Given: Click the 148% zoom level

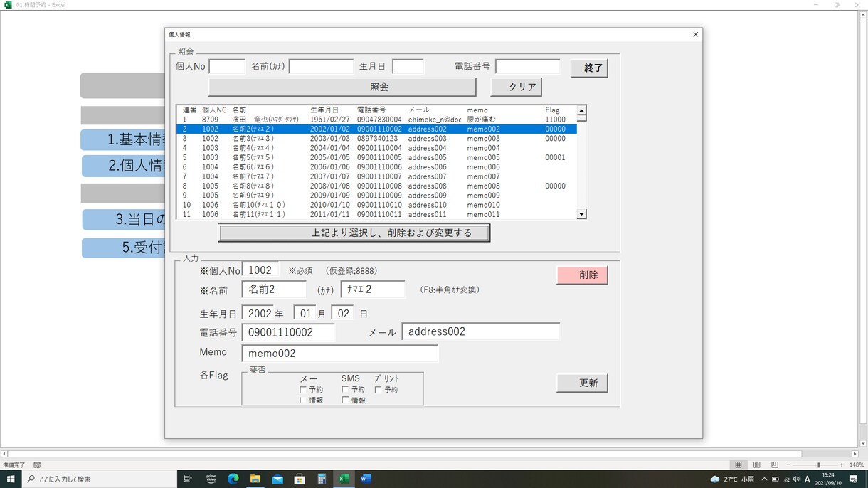Looking at the screenshot, I should click(x=856, y=465).
